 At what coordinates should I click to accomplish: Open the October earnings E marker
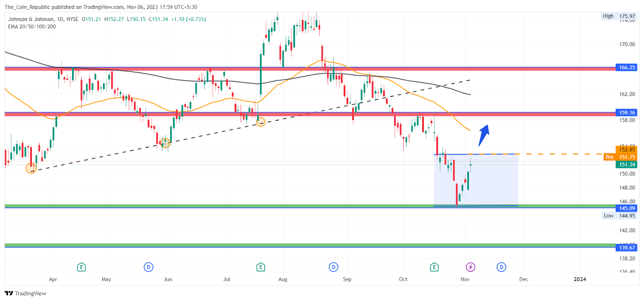(x=434, y=267)
